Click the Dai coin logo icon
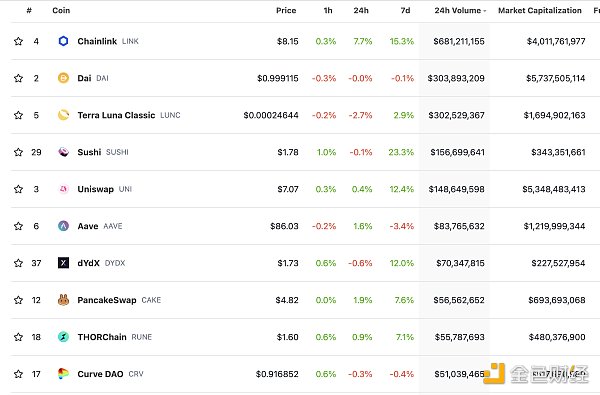The width and height of the screenshot is (600, 395). tap(64, 78)
